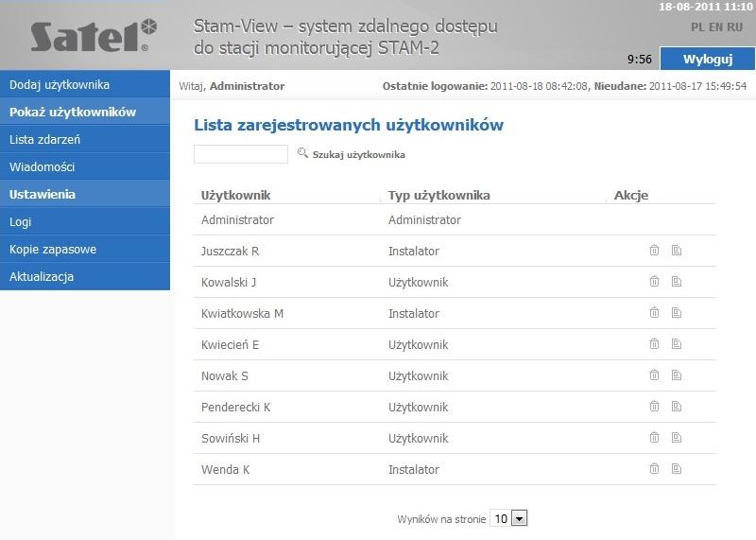Switch language to EN
Image resolution: width=756 pixels, height=540 pixels.
[716, 27]
